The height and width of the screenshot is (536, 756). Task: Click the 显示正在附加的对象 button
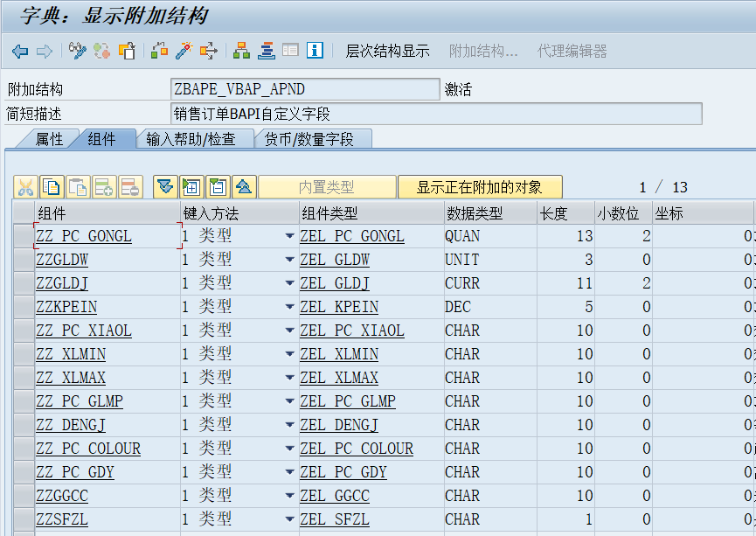(479, 187)
